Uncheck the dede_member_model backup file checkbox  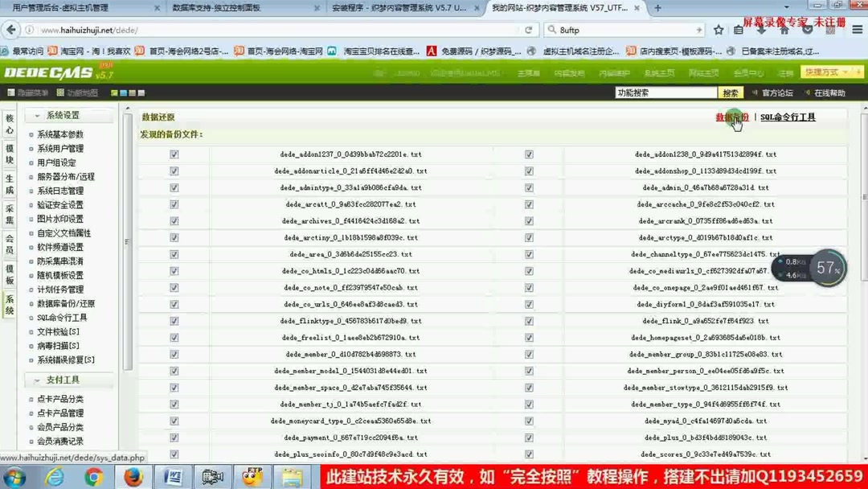coord(174,371)
